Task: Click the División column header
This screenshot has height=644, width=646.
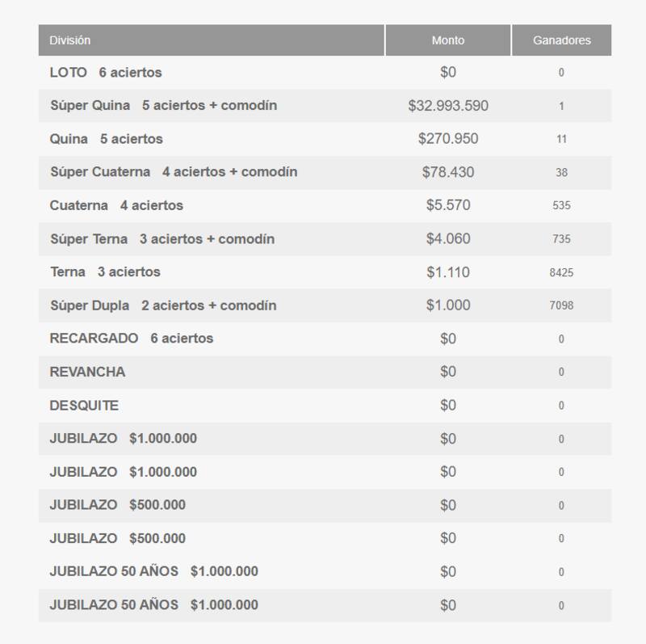Action: [x=70, y=40]
